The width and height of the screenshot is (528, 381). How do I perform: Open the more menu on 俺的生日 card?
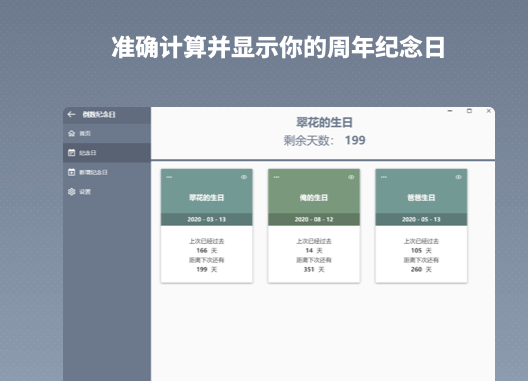coord(276,177)
